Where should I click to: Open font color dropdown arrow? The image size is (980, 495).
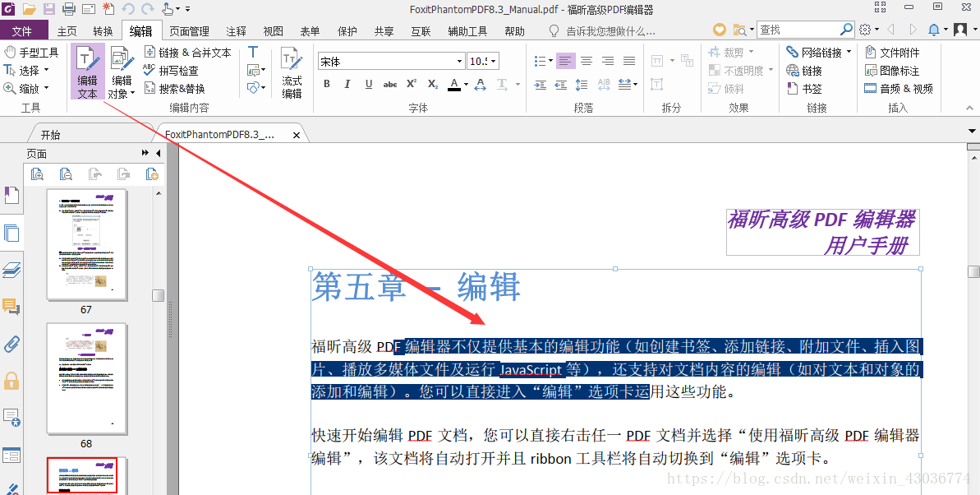467,85
